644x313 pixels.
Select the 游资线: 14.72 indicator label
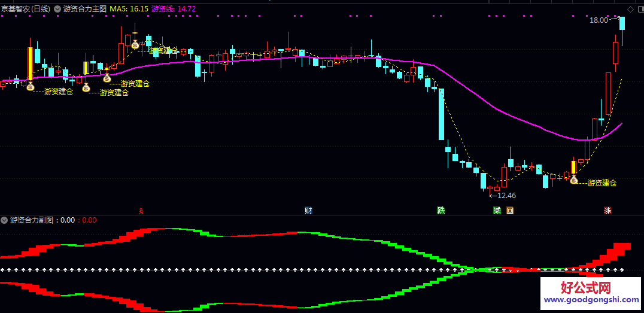(x=174, y=8)
